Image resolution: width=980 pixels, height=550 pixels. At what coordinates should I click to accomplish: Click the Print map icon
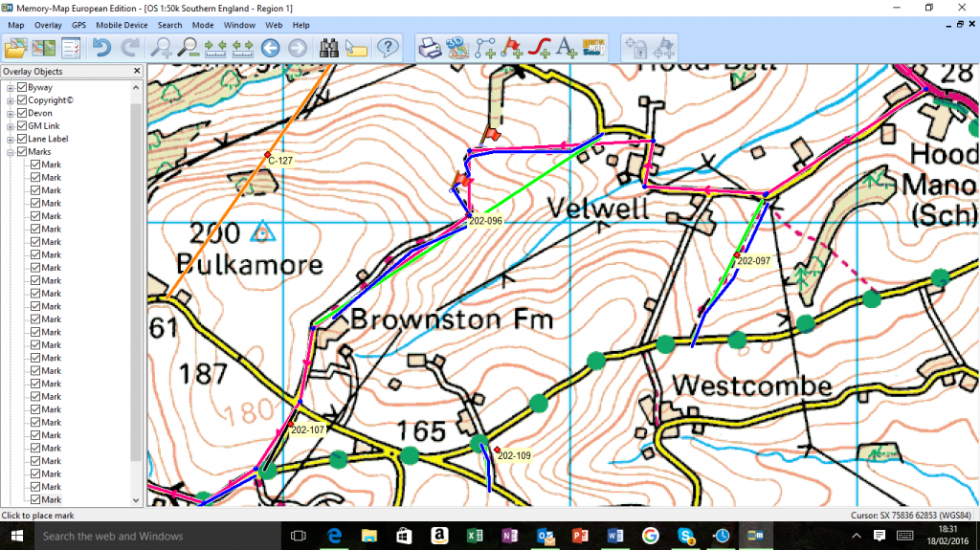pos(431,47)
